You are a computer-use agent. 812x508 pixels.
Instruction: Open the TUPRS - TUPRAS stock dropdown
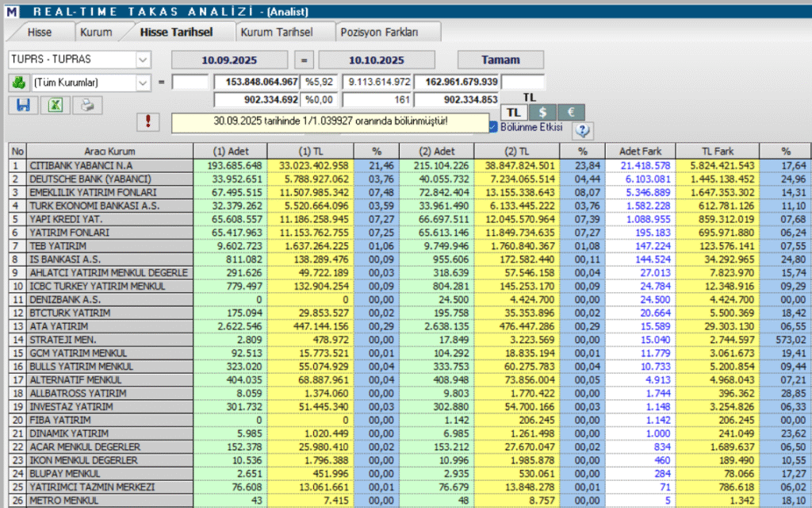pos(143,60)
